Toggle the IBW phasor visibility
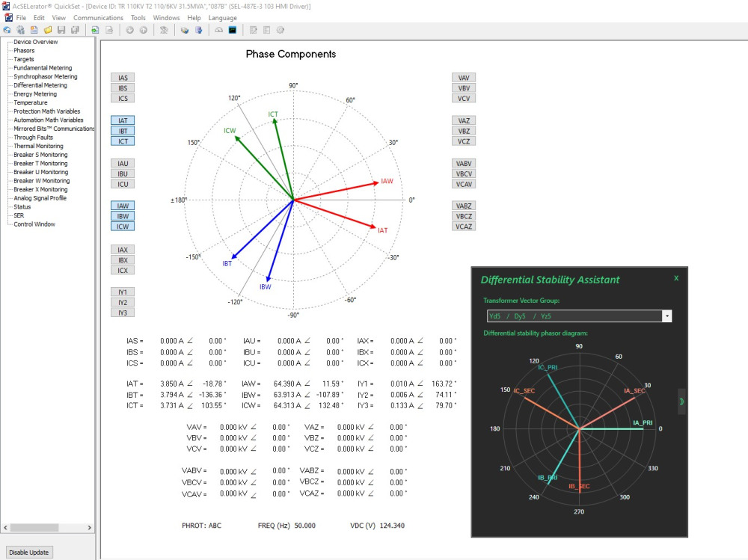The width and height of the screenshot is (748, 560). (122, 216)
